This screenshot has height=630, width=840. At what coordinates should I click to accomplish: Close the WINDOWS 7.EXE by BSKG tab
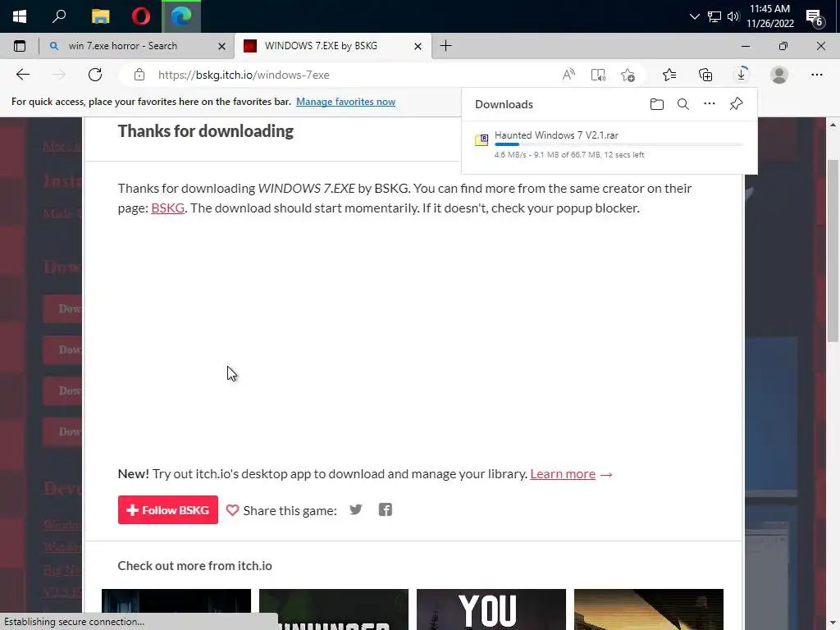click(x=418, y=47)
